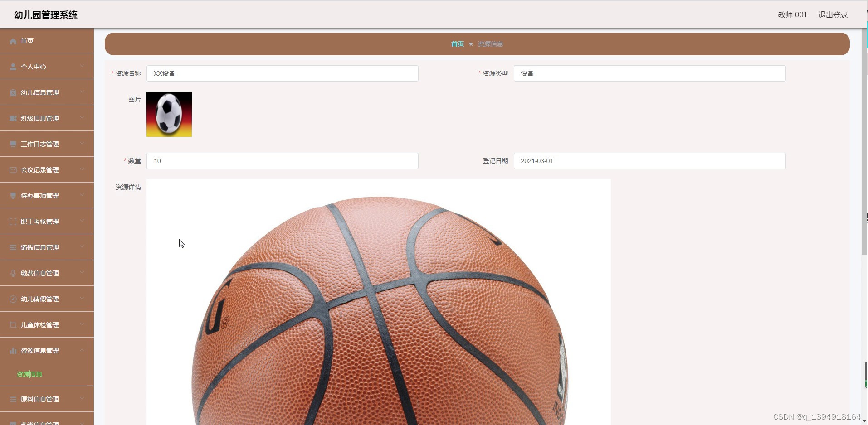
Task: Open 个人中心 menu item
Action: [47, 67]
